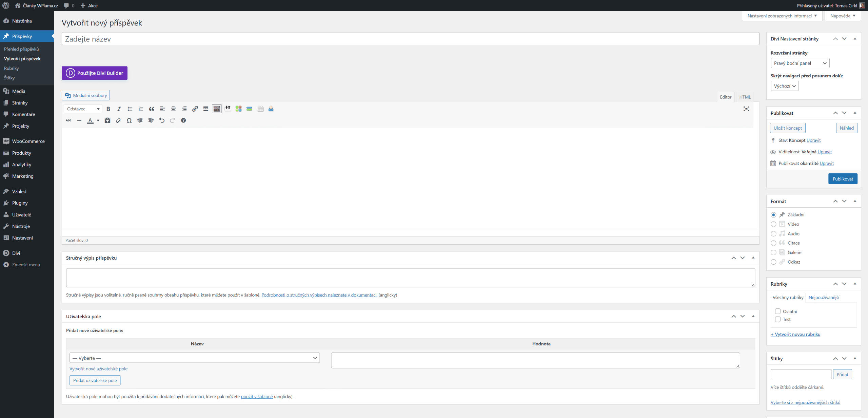The height and width of the screenshot is (418, 868).
Task: Select the Odkaz post format
Action: (773, 262)
